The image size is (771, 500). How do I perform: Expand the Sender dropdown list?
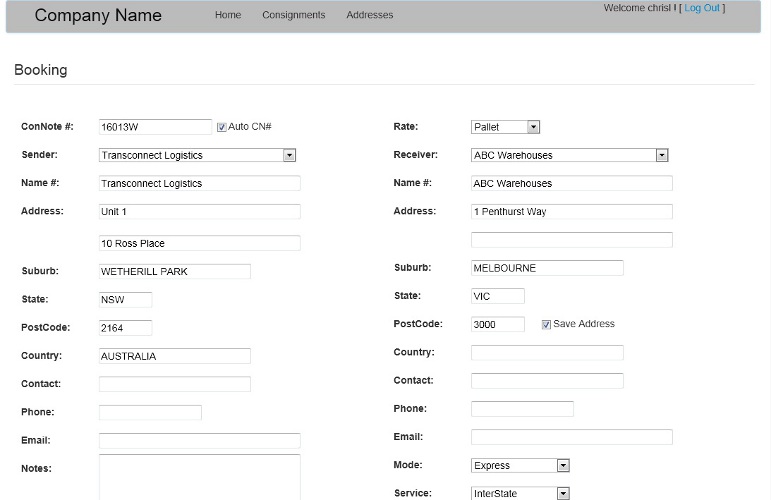(x=197, y=155)
